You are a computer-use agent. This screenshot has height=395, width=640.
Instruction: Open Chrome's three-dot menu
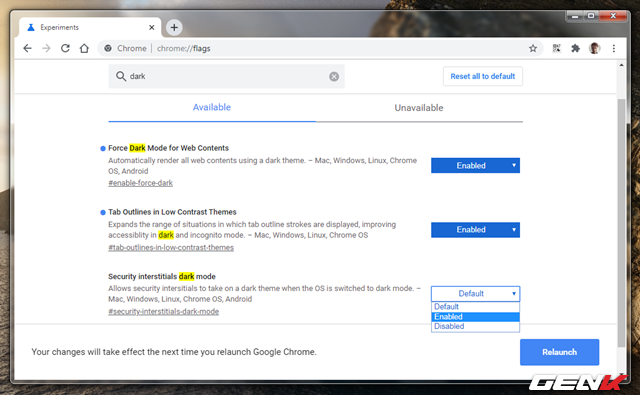coord(613,48)
